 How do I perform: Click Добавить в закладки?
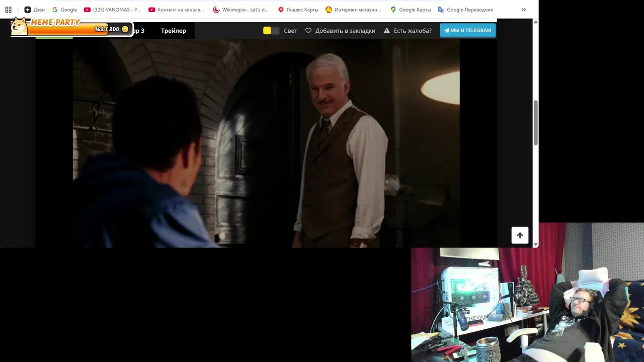point(345,31)
